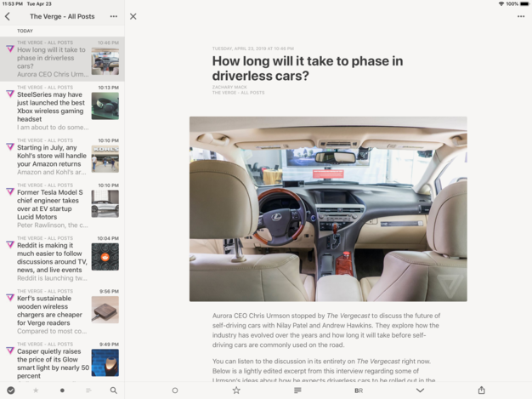Mark all as read checkmark icon
The image size is (532, 399).
(x=11, y=390)
